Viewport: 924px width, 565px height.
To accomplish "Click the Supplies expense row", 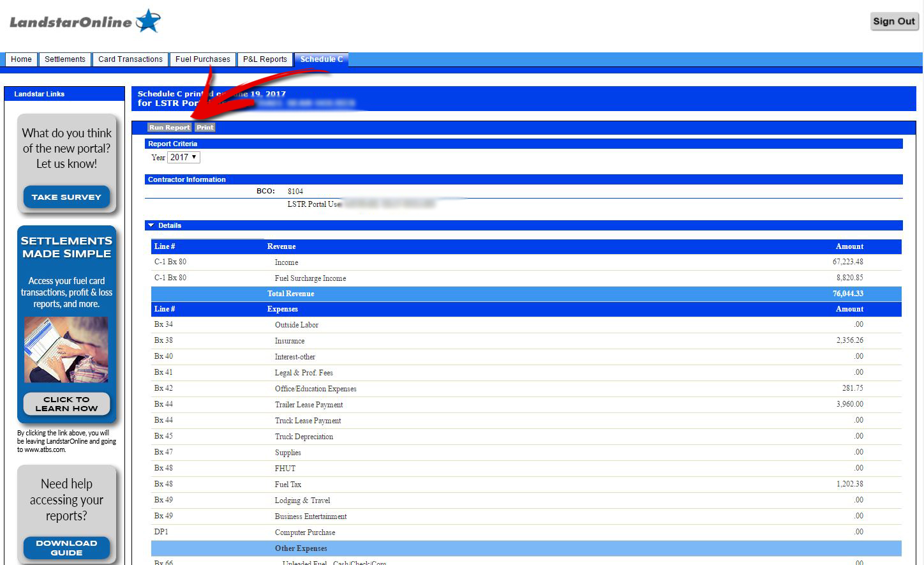I will (526, 452).
